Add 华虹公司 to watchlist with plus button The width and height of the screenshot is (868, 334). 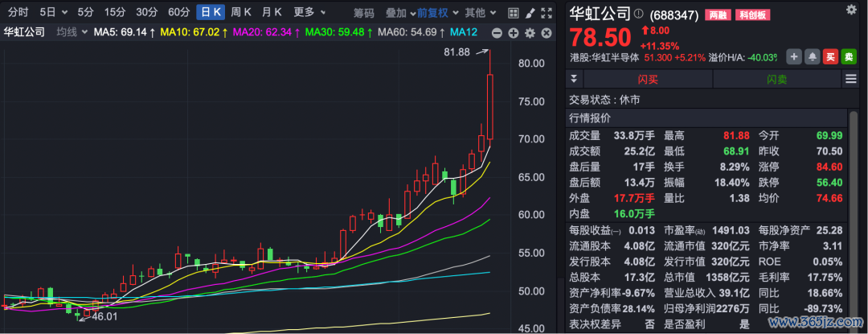click(794, 56)
